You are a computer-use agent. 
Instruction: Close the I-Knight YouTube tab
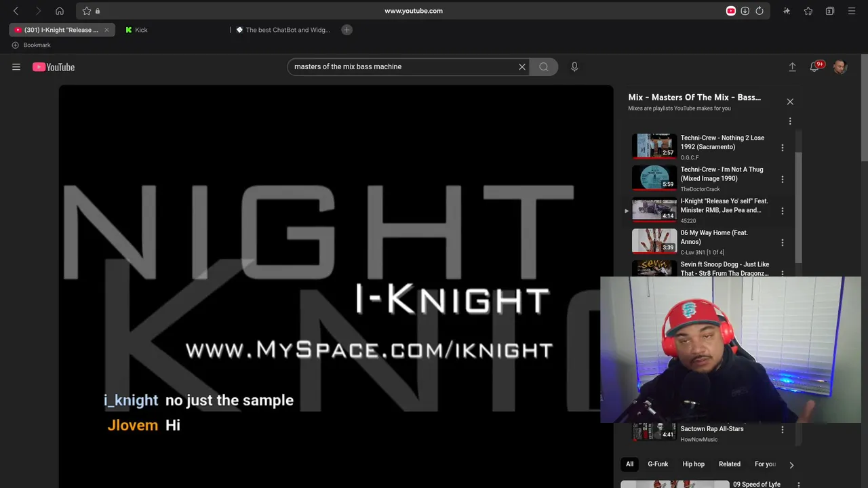[106, 30]
